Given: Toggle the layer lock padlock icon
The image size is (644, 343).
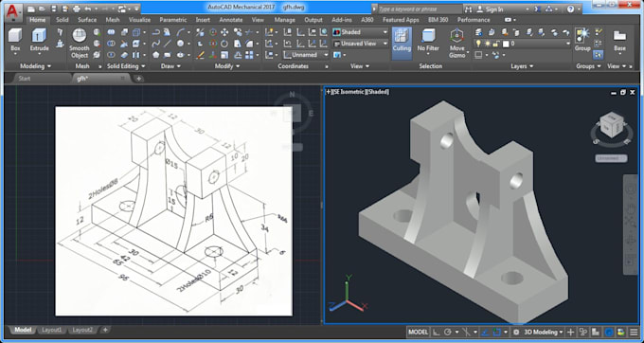Looking at the screenshot, I should click(496, 44).
